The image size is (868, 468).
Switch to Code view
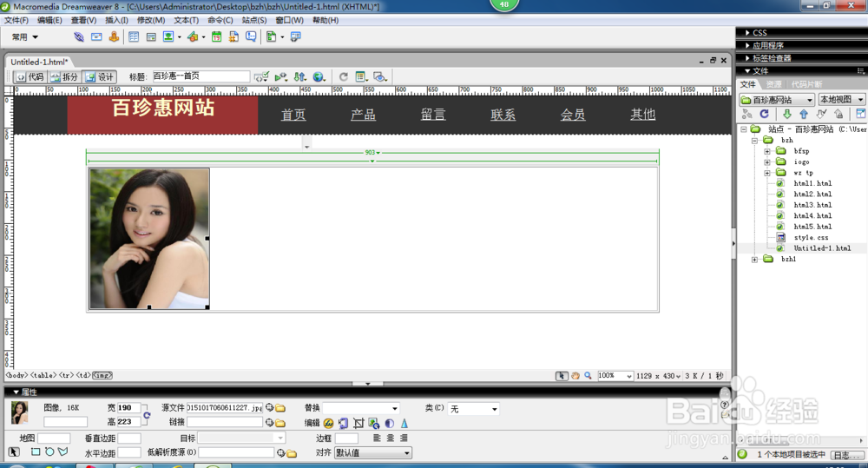30,77
